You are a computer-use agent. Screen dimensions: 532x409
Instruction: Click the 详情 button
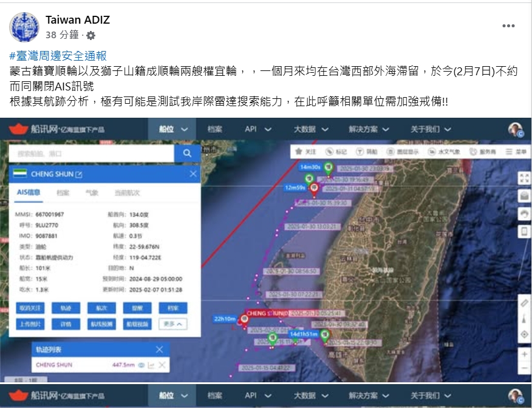(66, 324)
